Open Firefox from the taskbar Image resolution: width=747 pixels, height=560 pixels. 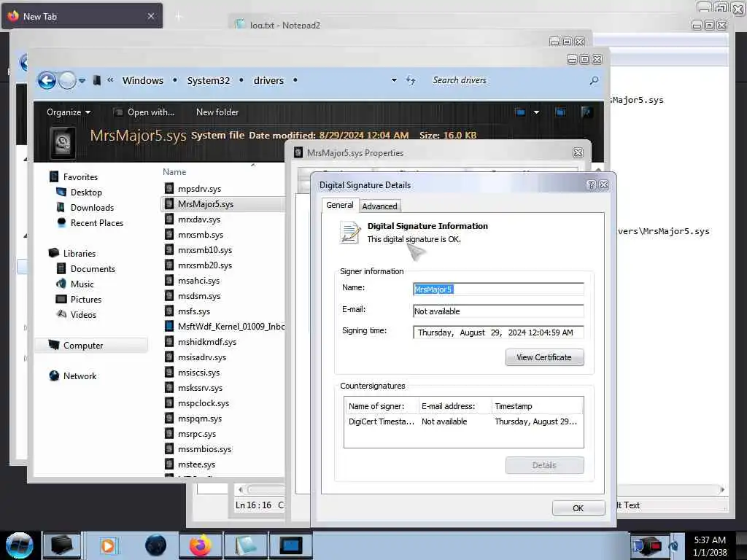coord(201,545)
